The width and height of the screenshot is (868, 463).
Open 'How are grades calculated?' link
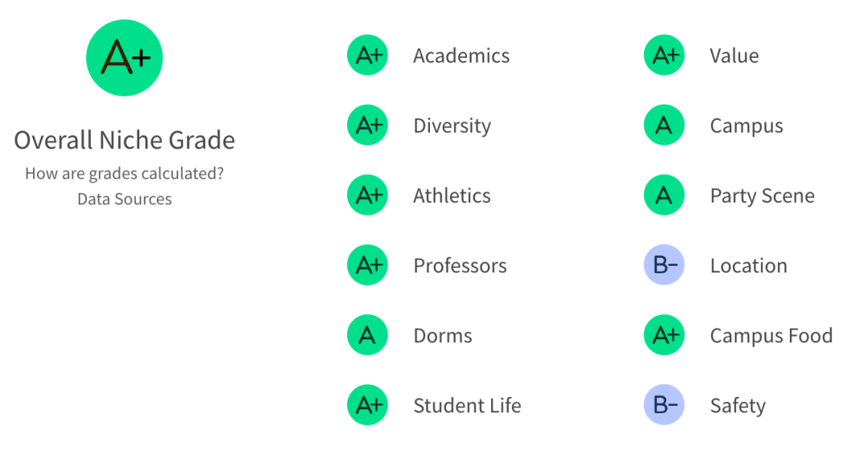tap(125, 173)
